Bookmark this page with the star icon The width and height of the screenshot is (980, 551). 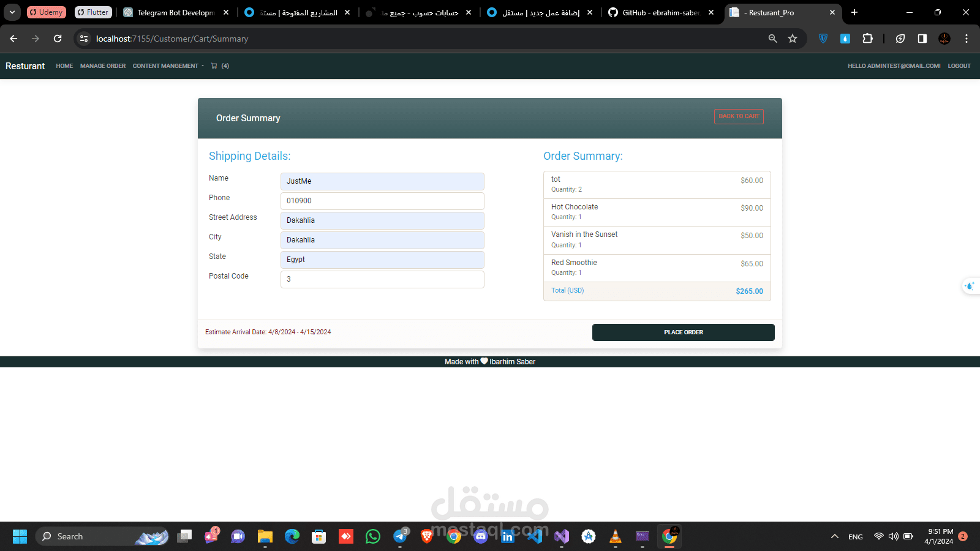coord(793,39)
